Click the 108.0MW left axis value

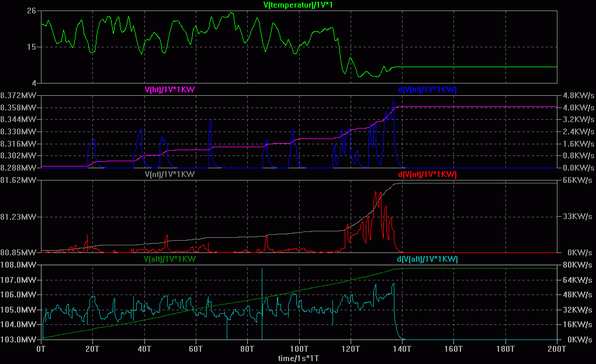pyautogui.click(x=18, y=265)
